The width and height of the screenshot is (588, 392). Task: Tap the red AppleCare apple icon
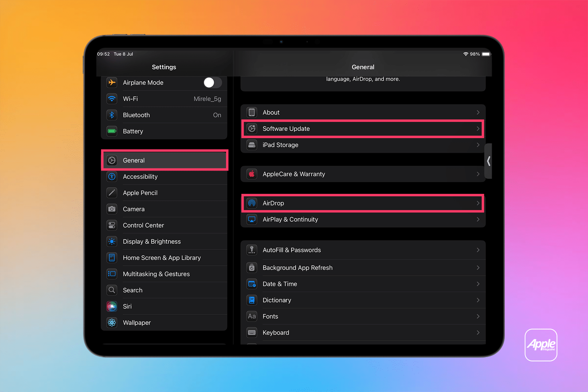point(252,174)
